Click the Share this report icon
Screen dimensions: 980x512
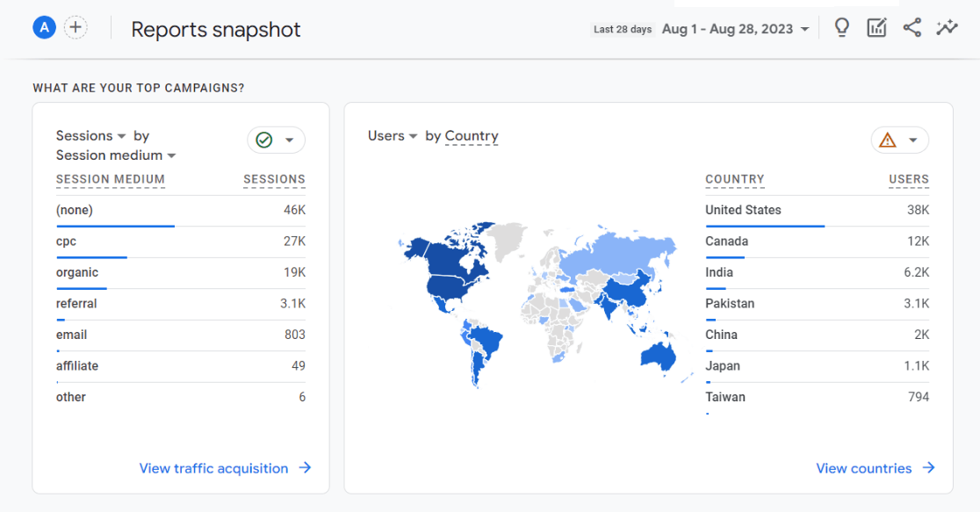click(x=912, y=27)
